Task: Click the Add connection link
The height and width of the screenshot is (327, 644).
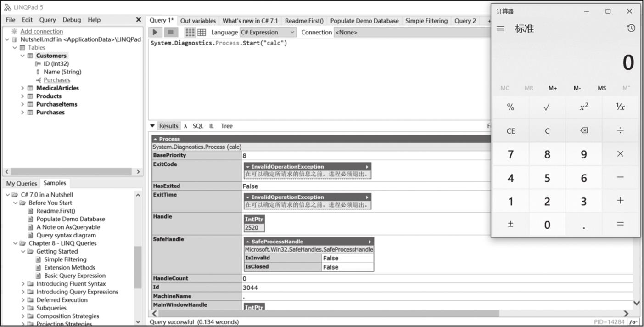Action: click(42, 31)
